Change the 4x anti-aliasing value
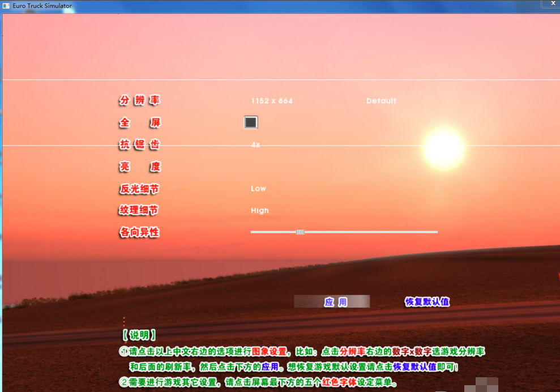Viewport: 560px width, 392px height. coord(255,144)
